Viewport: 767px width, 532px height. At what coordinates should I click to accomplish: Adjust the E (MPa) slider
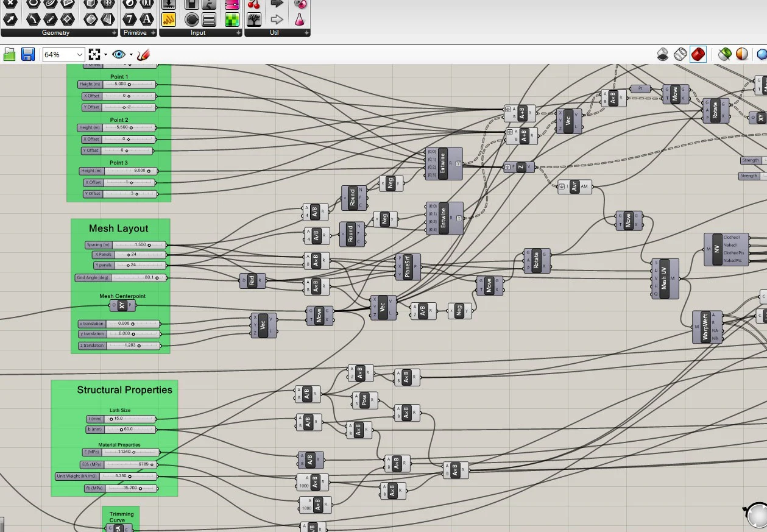point(121,452)
